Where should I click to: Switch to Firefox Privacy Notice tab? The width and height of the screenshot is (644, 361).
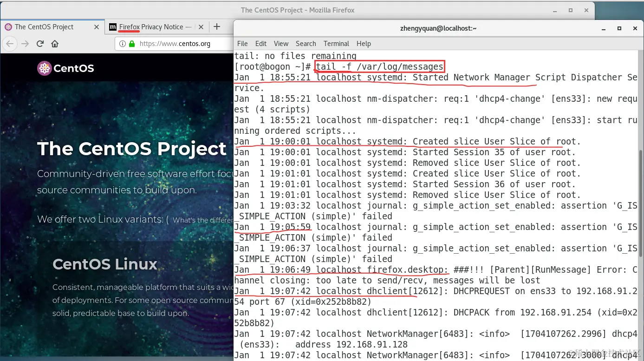tap(156, 27)
